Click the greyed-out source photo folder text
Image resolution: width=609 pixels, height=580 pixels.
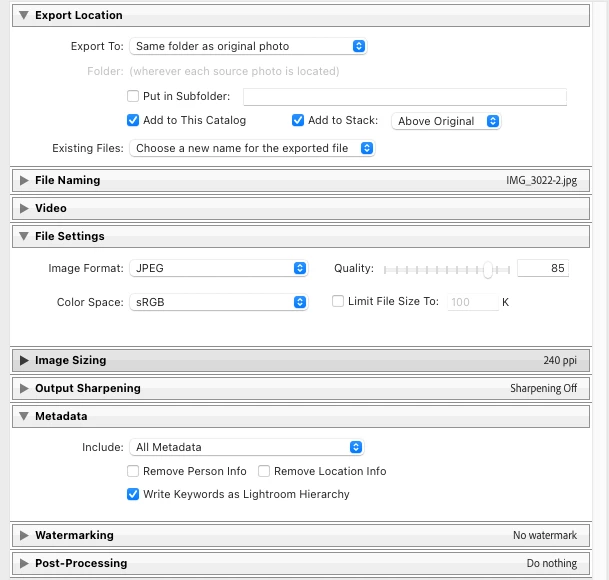pos(234,71)
